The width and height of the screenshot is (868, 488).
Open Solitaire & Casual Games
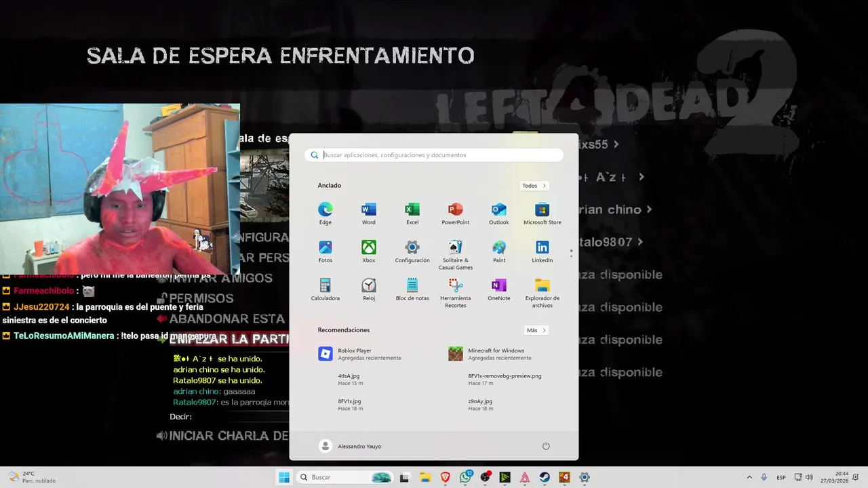tap(456, 255)
